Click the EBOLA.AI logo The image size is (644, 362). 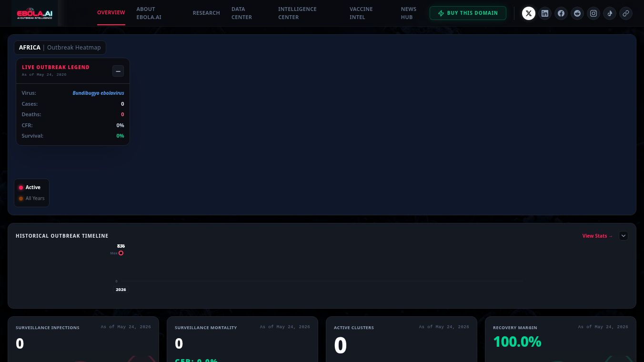(35, 14)
